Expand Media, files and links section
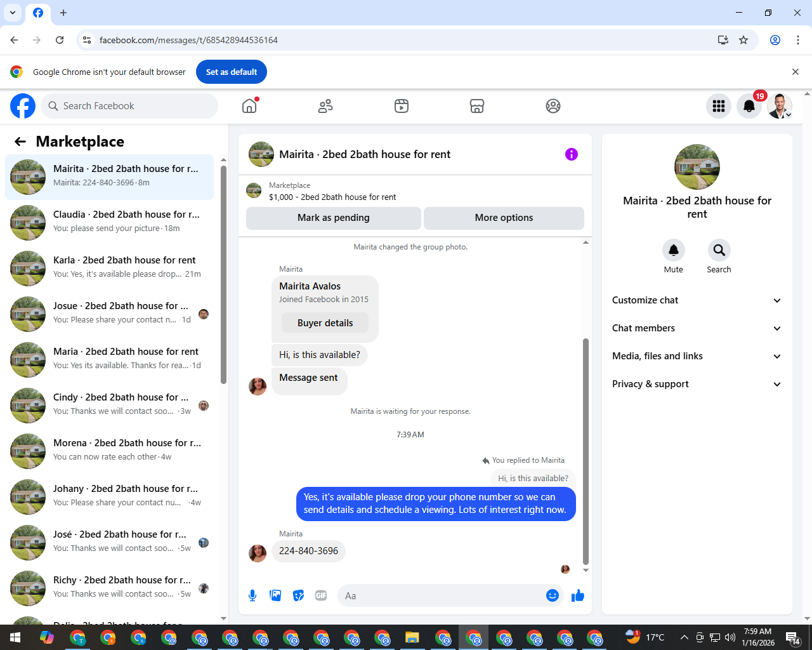812x650 pixels. 697,356
